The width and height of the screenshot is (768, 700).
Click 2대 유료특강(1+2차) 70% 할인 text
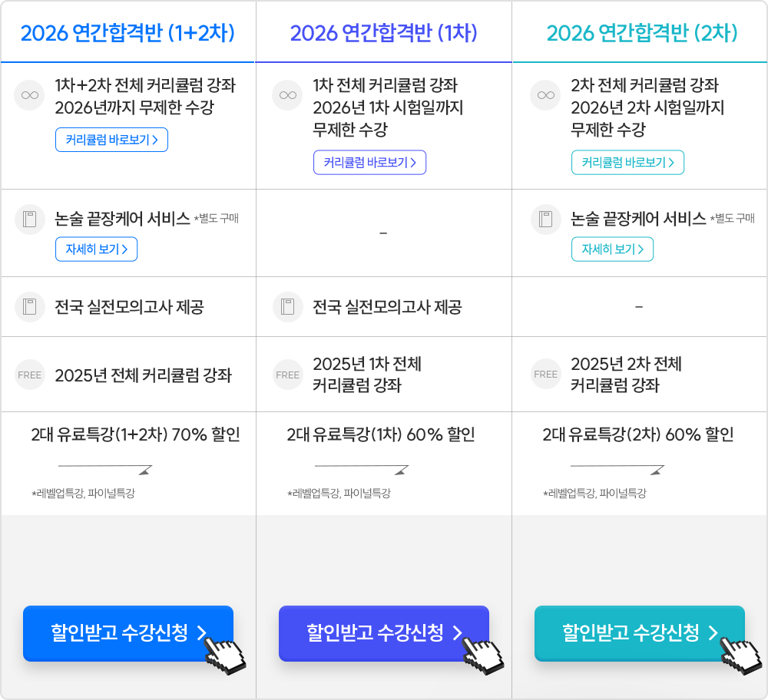(x=135, y=435)
